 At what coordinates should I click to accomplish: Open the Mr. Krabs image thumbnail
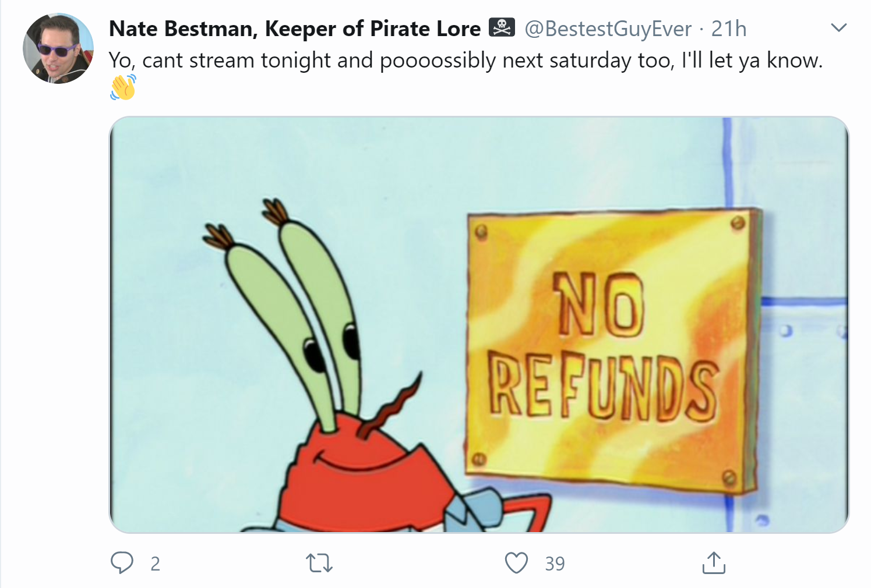tap(479, 325)
